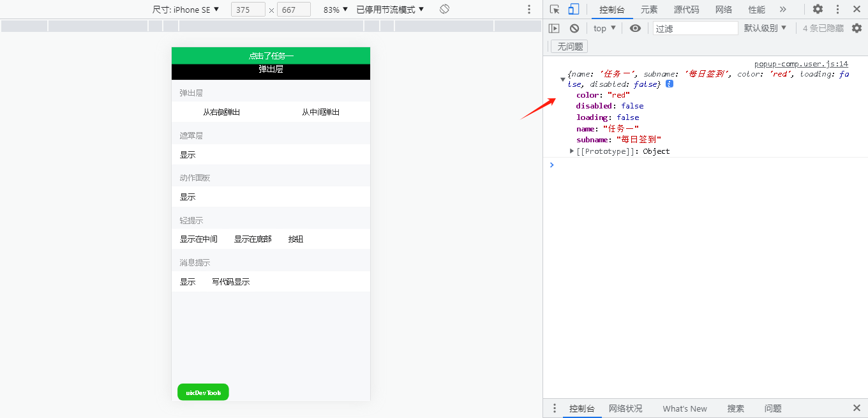
Task: Select the 网络状况 drawer tab
Action: 625,408
